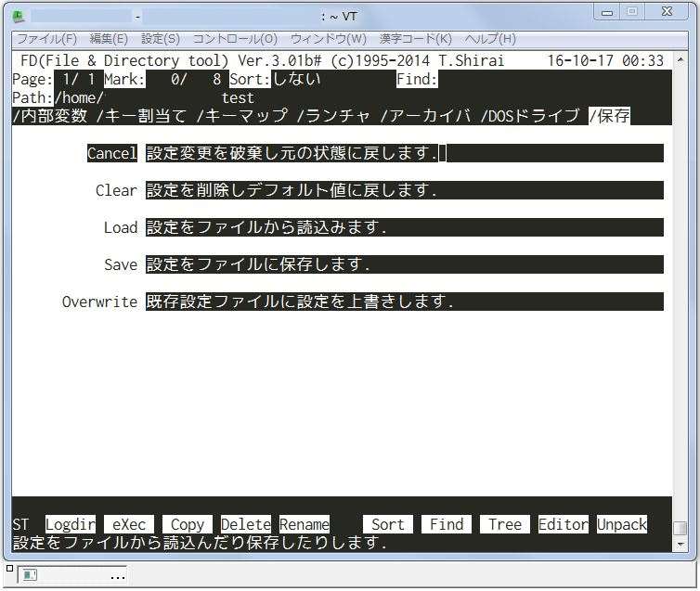The height and width of the screenshot is (591, 700).
Task: Click the Tera Term title bar icon
Action: coord(19,16)
